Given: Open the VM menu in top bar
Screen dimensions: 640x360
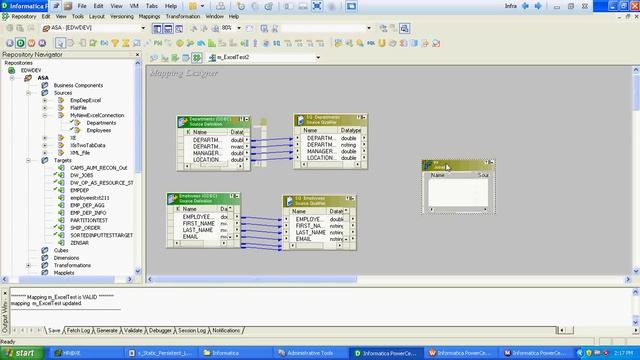Looking at the screenshot, I should (x=134, y=6).
